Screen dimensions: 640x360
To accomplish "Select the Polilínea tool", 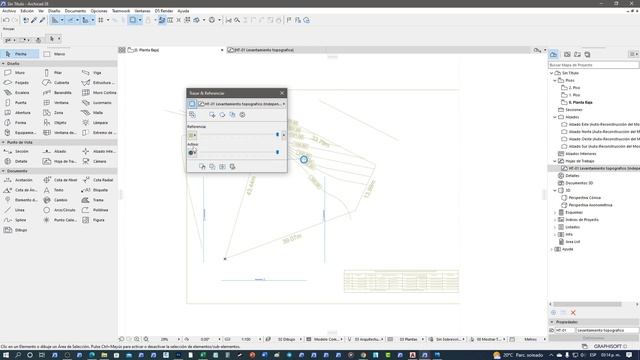I will point(100,210).
